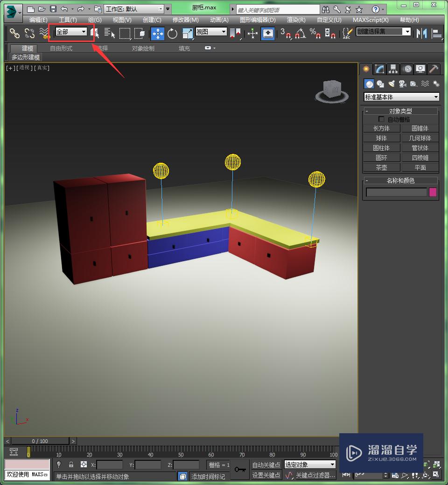Click the 长方体 box button
The image size is (448, 485).
coord(381,128)
